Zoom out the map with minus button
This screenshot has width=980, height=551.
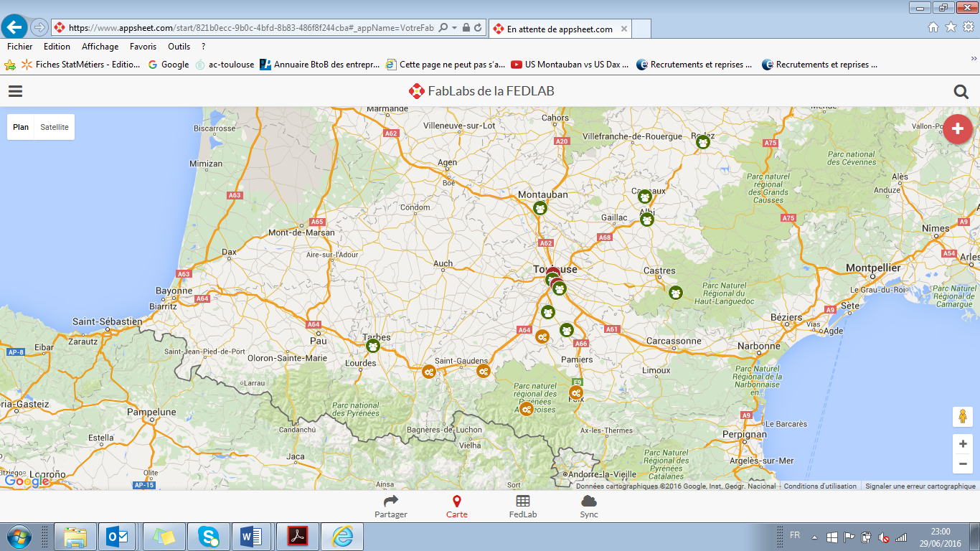(x=963, y=464)
